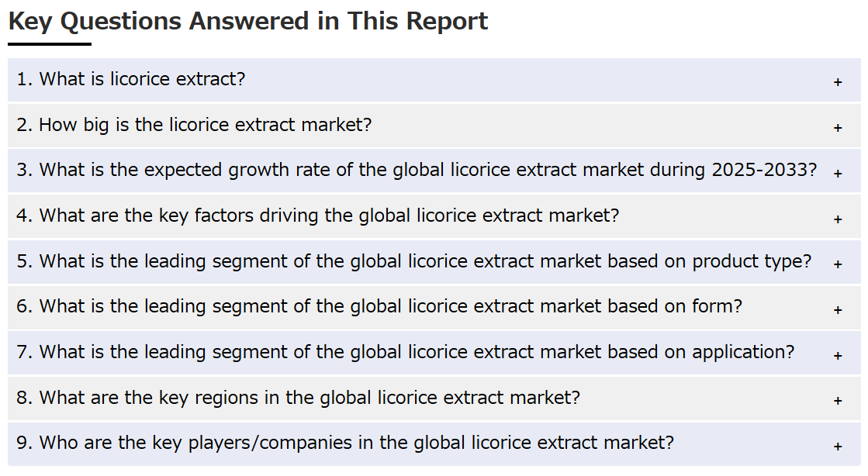Expand question 4 about key driving factors
The image size is (868, 476).
pos(434,216)
